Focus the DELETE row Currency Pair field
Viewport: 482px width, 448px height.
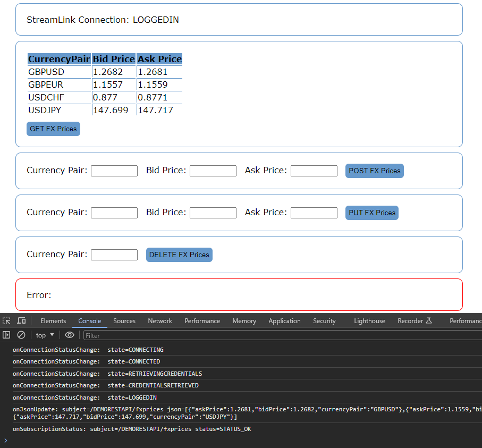click(114, 255)
